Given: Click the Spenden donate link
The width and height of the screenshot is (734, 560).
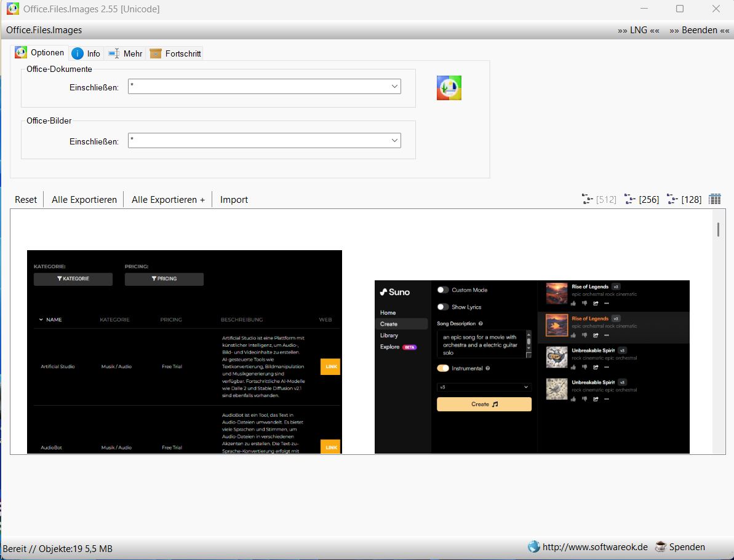Looking at the screenshot, I should click(687, 547).
